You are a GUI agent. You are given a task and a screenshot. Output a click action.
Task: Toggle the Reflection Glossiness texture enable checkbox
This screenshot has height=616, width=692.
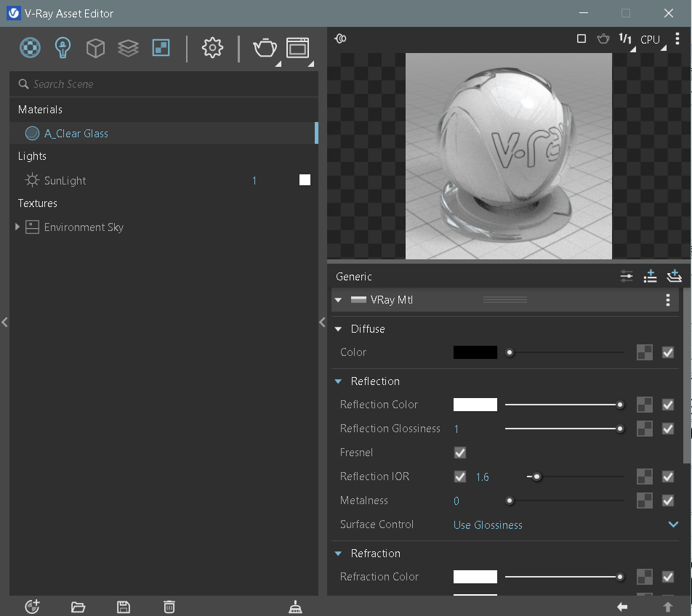point(668,428)
